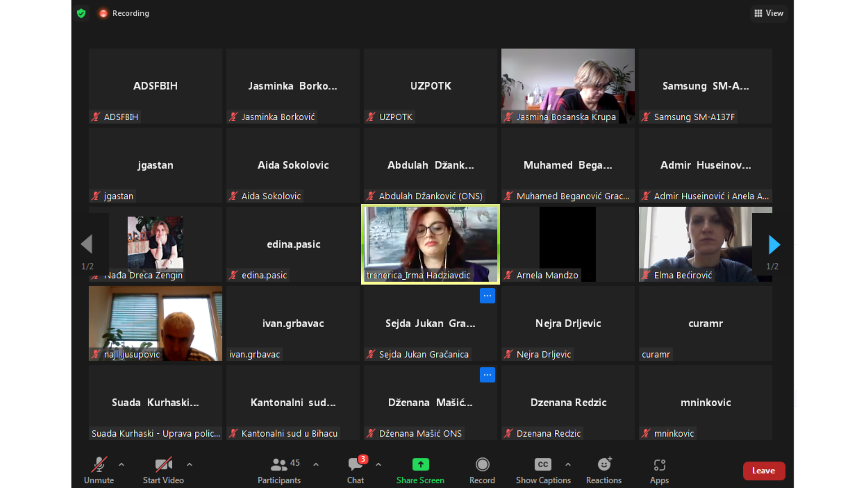868x488 pixels.
Task: Click the Record button
Action: pos(482,470)
